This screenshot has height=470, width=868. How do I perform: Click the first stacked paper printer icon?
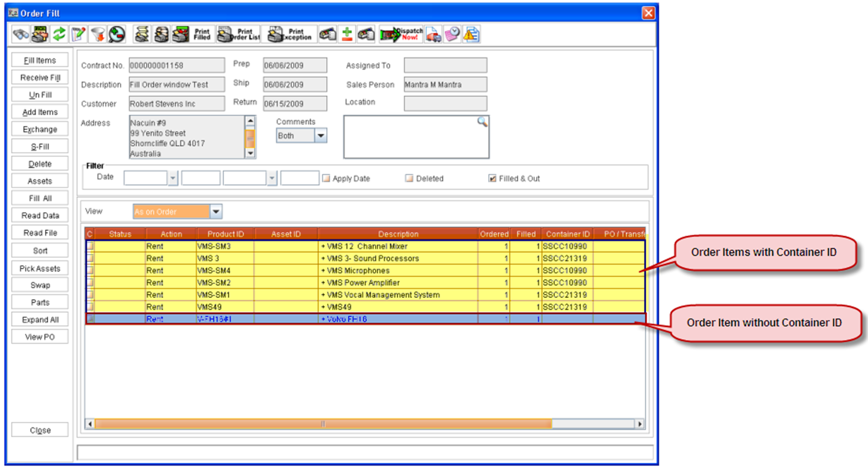pyautogui.click(x=142, y=35)
